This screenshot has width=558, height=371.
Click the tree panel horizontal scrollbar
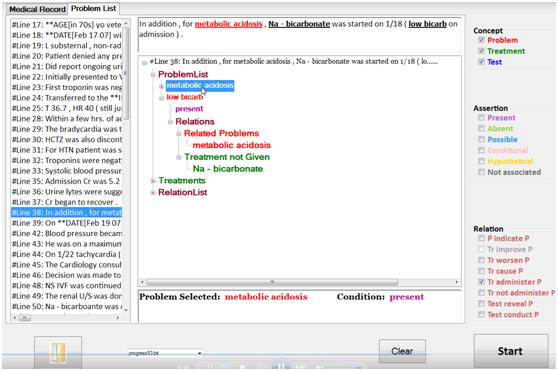coord(272,282)
